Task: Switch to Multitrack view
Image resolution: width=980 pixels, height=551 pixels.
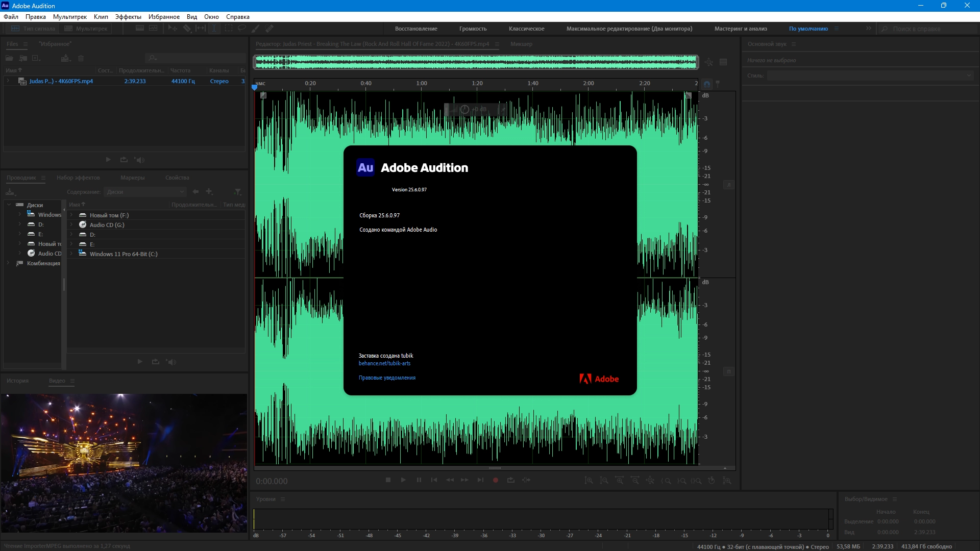Action: (86, 29)
